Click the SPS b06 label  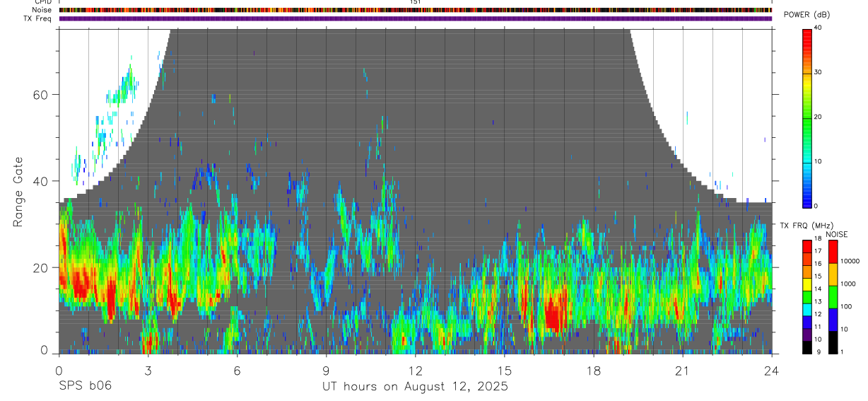click(85, 386)
